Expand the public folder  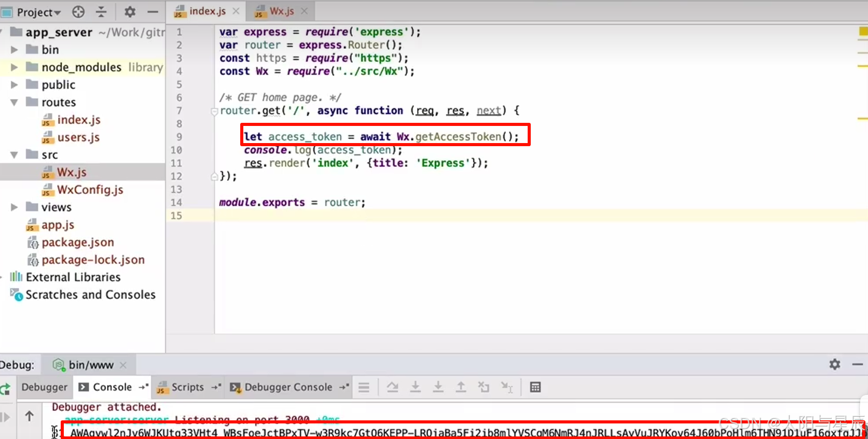(x=14, y=84)
